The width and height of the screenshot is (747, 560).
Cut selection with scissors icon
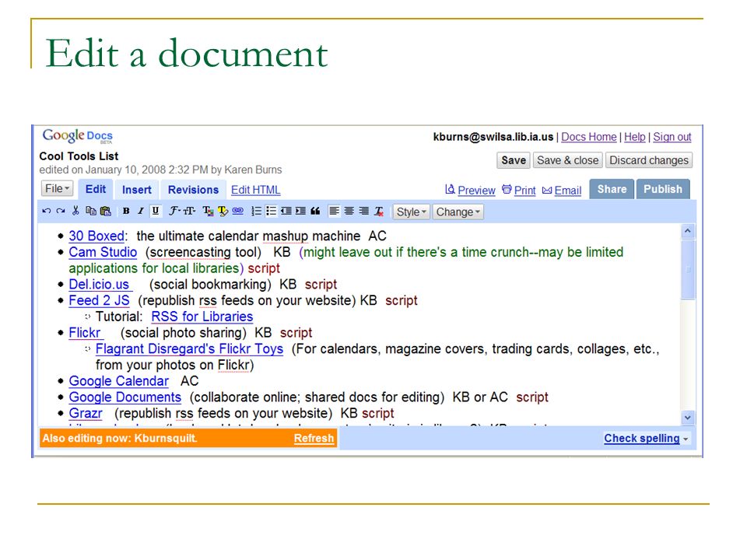tap(75, 211)
